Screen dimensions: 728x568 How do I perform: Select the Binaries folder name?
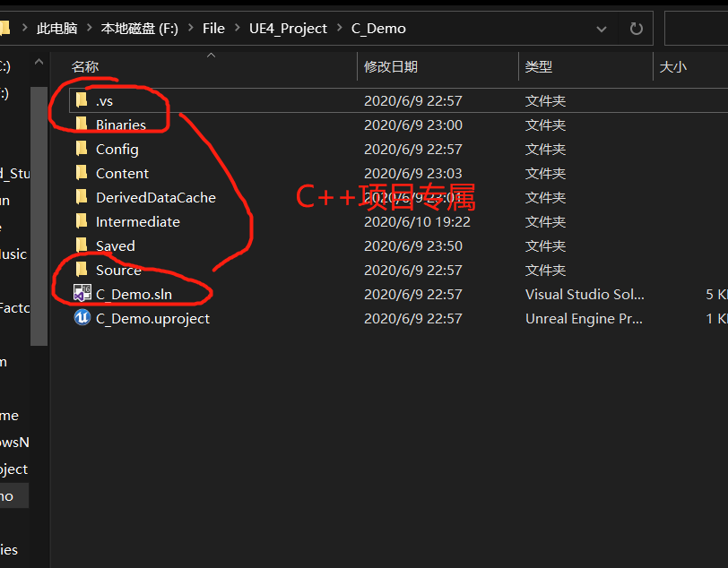click(x=121, y=125)
